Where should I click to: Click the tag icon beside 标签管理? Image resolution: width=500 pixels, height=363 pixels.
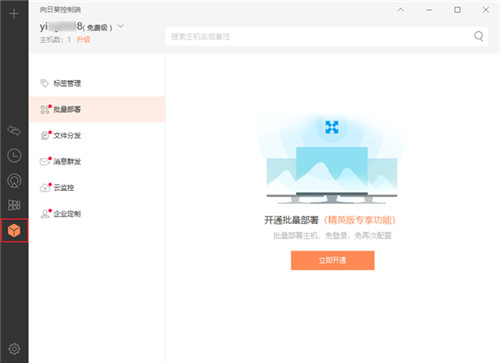point(44,83)
